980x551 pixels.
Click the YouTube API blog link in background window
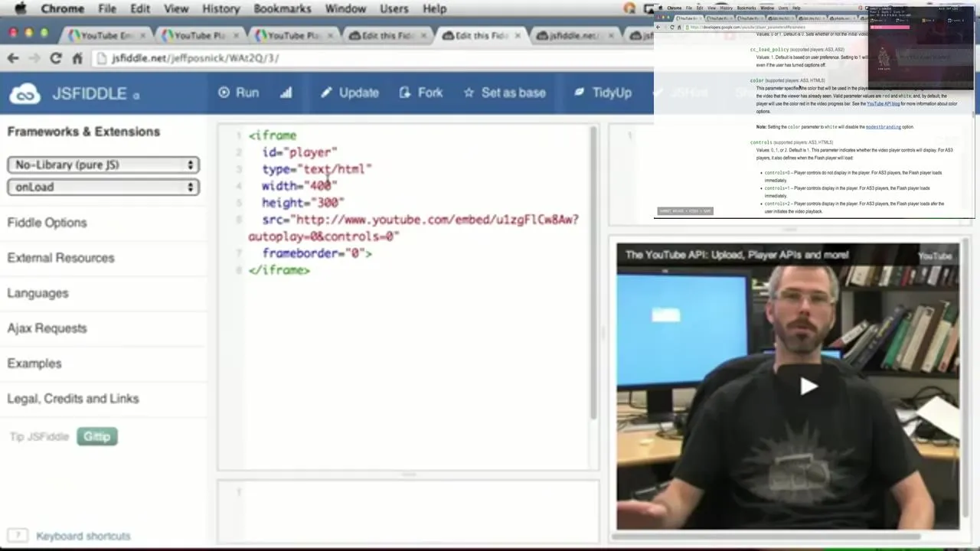883,103
